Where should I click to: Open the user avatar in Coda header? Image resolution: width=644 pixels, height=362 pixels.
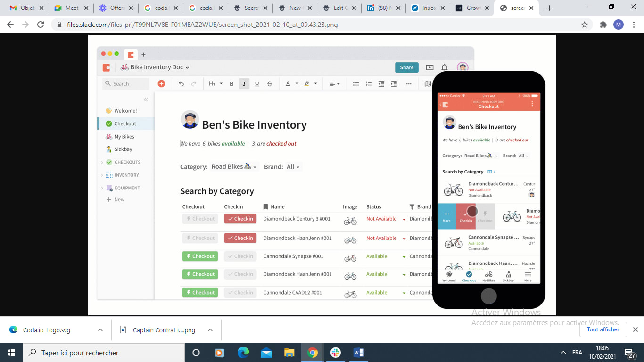coord(462,67)
